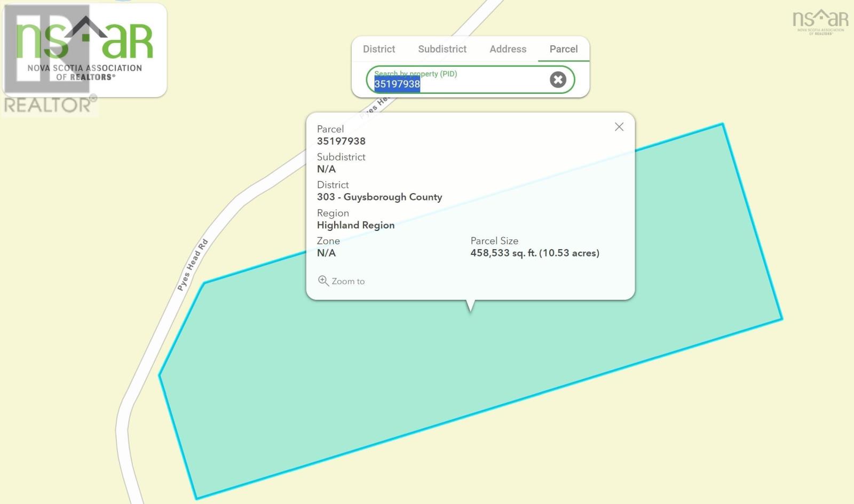Choose the Parcel tab
This screenshot has width=854, height=504.
point(564,49)
